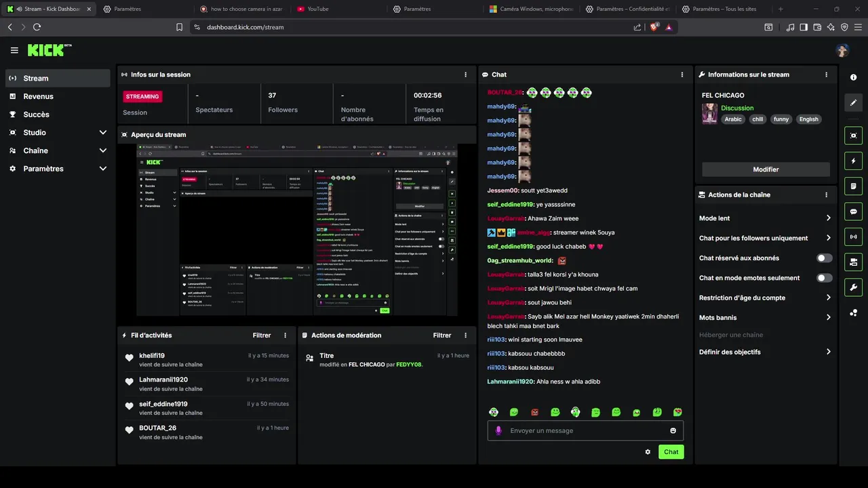
Task: Click the purple microphone icon in the message box
Action: [498, 430]
